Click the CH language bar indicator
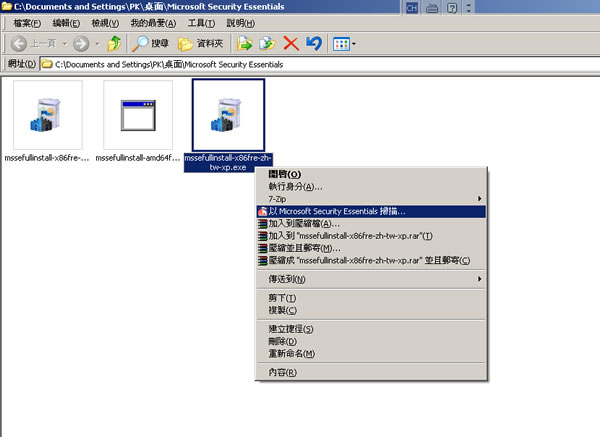 pos(412,8)
